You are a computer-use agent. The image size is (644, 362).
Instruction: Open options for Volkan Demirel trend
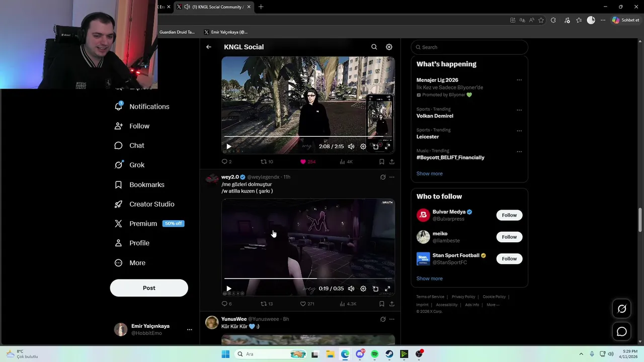tap(519, 110)
